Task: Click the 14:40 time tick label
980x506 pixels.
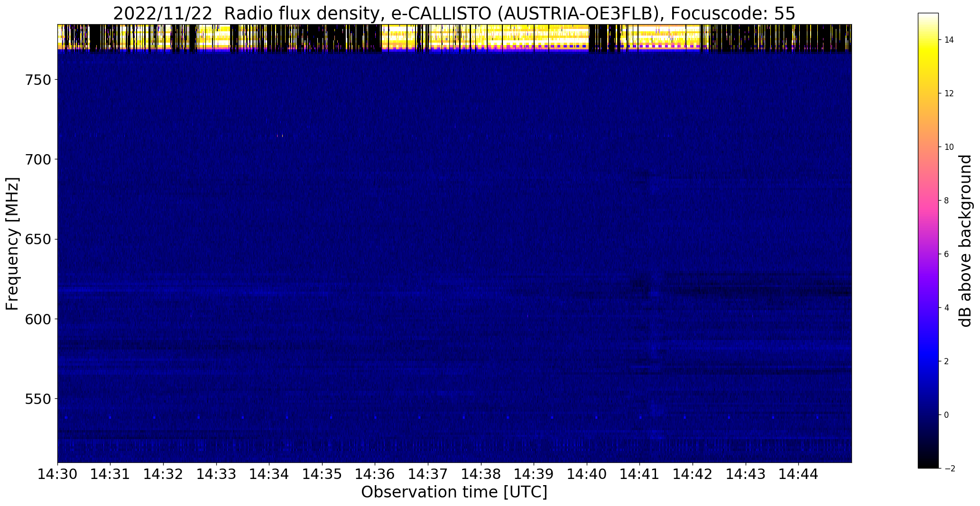Action: (587, 474)
